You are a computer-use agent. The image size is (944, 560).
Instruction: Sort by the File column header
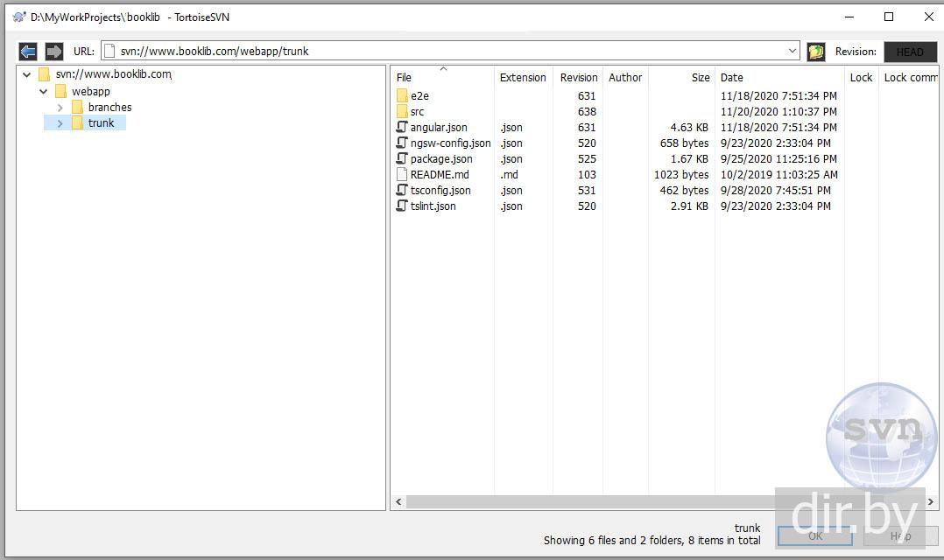pyautogui.click(x=404, y=78)
